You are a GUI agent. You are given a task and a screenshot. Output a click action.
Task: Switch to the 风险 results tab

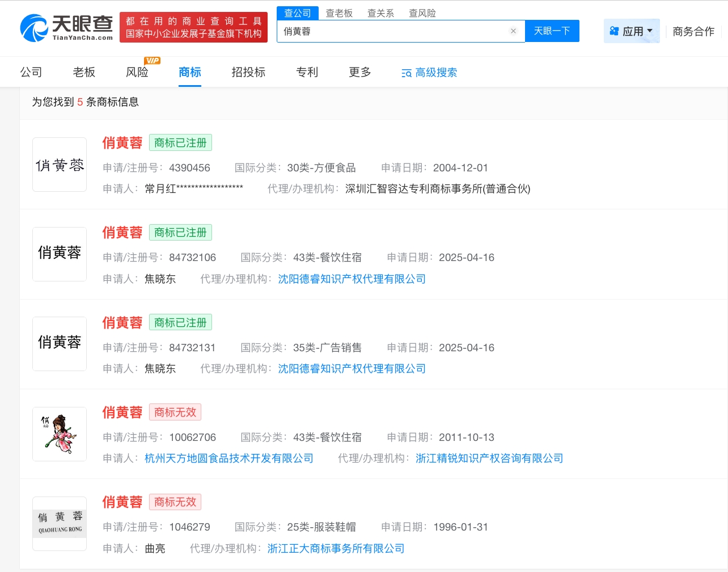pyautogui.click(x=137, y=72)
